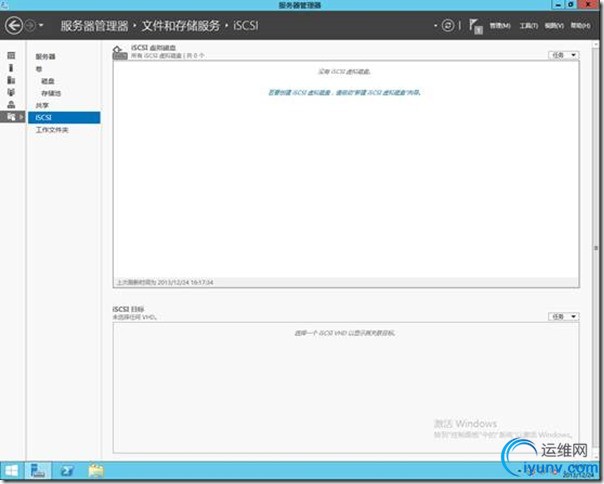
Task: Select 卷 in the navigation list
Action: (x=39, y=69)
